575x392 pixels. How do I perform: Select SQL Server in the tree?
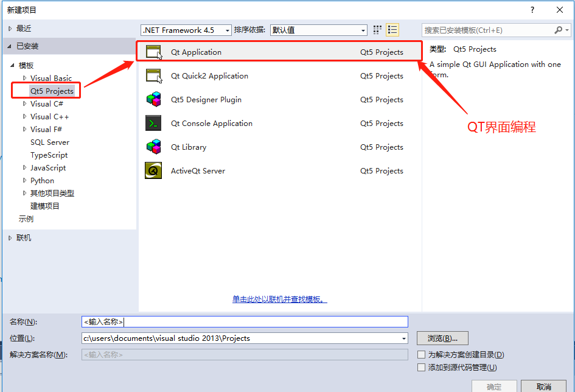(50, 142)
